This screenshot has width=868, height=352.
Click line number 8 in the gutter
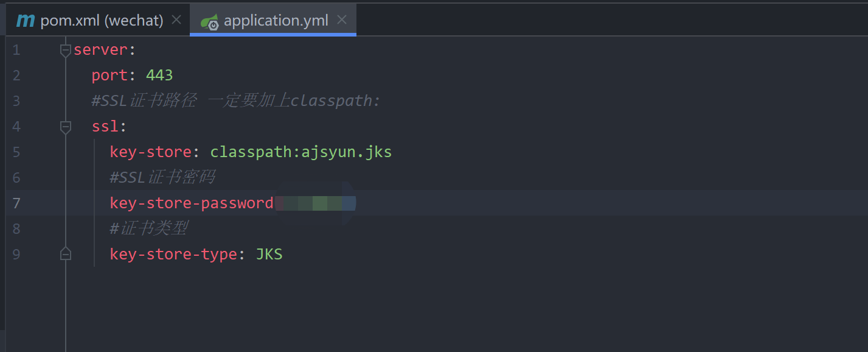pyautogui.click(x=16, y=229)
